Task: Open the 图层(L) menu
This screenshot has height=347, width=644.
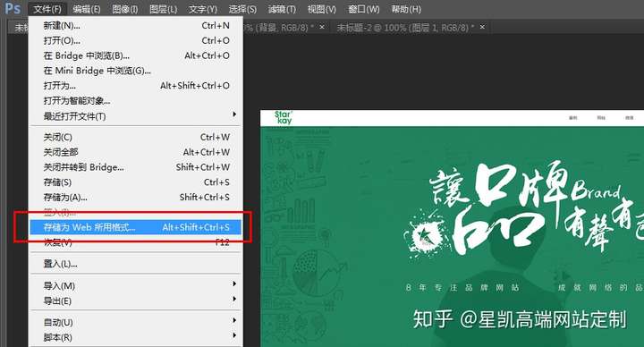Action: pyautogui.click(x=163, y=9)
